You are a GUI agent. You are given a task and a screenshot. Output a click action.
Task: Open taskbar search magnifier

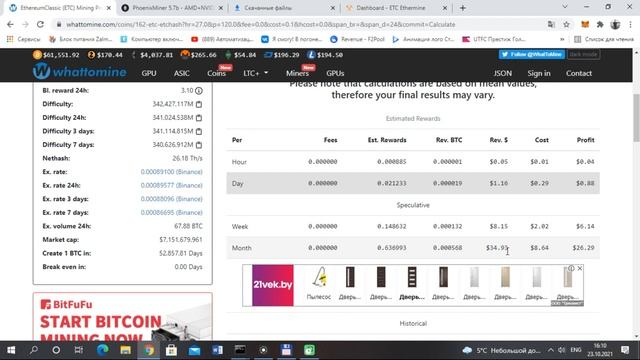34,350
